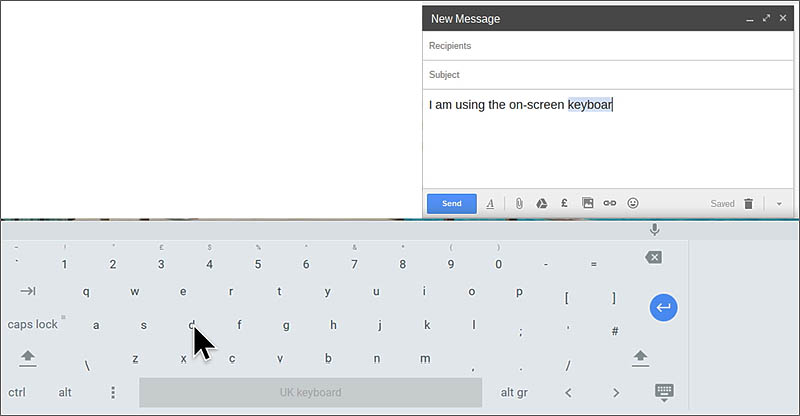
Task: Open more options arrow in compose window
Action: (x=779, y=204)
